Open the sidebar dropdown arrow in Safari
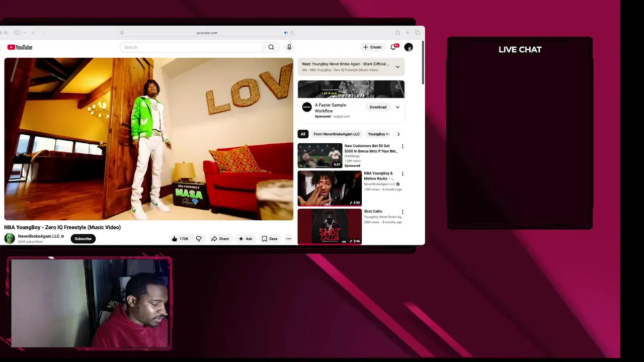The image size is (644, 362). [x=24, y=33]
